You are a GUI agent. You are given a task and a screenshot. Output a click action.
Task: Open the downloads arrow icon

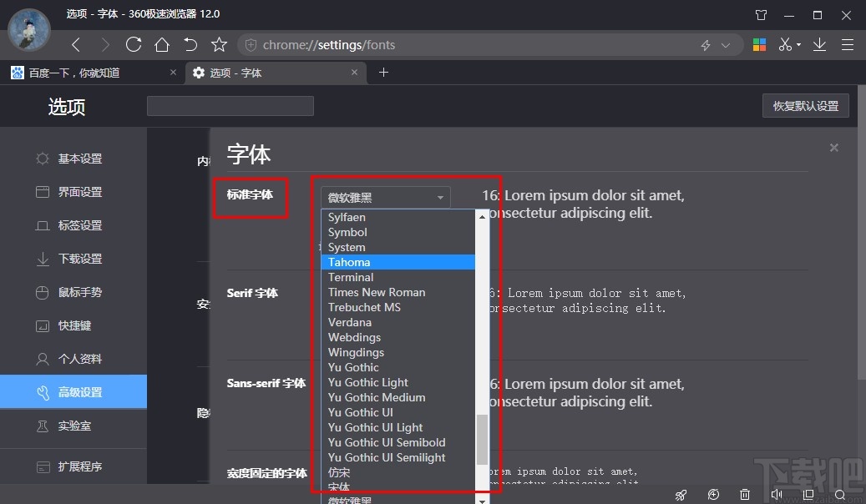point(819,45)
